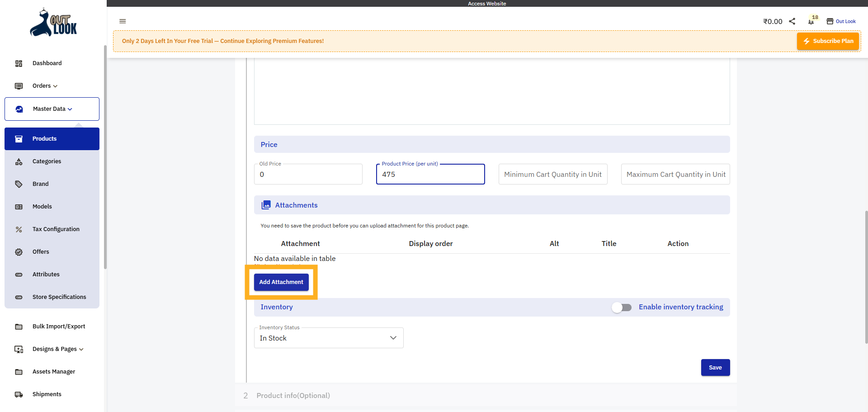Click inside the Old Price field

tap(308, 174)
